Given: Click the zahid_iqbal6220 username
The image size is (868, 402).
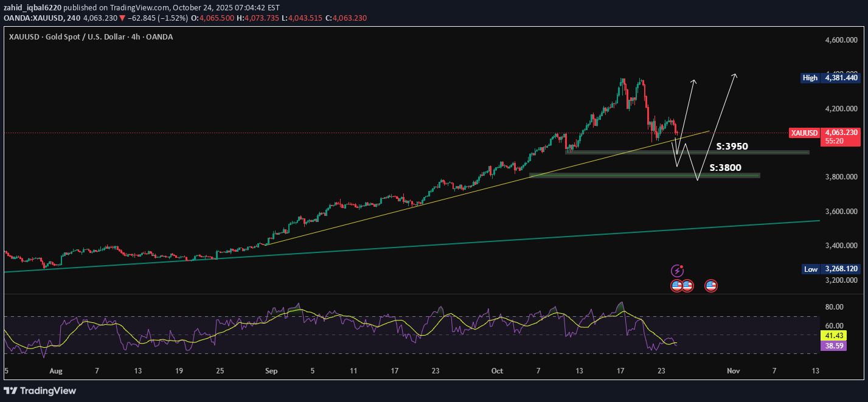Looking at the screenshot, I should click(32, 7).
